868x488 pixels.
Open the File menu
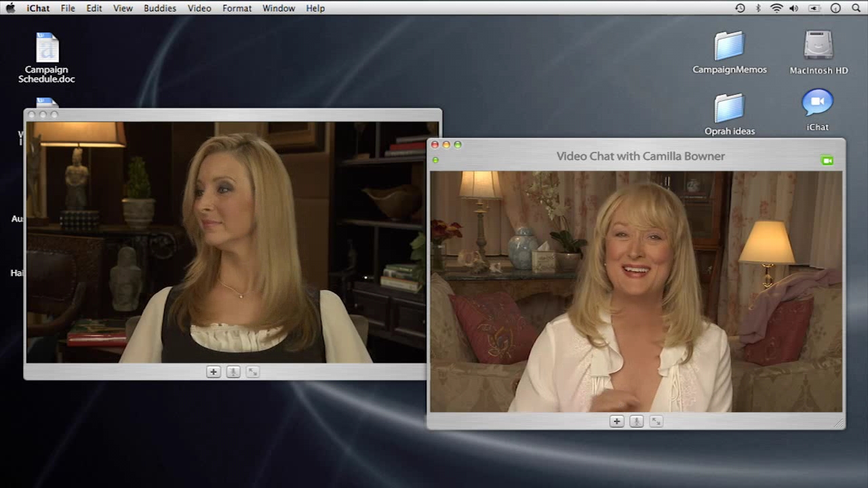point(68,8)
